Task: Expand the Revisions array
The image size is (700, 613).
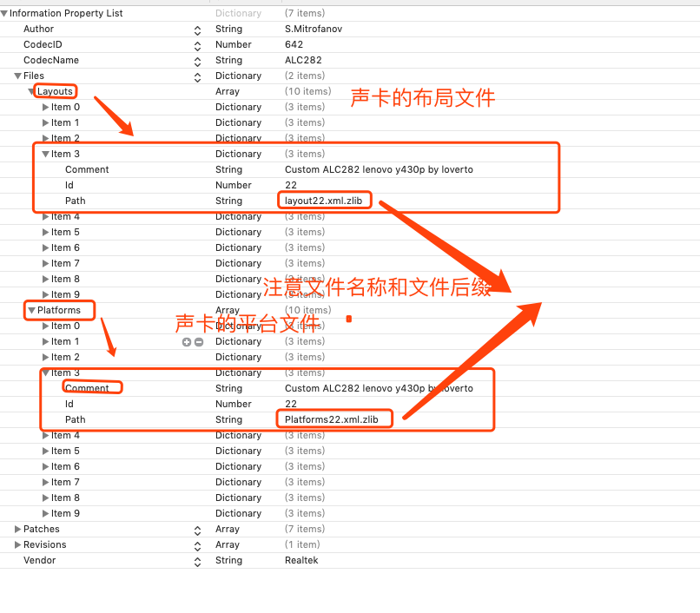Action: (19, 544)
